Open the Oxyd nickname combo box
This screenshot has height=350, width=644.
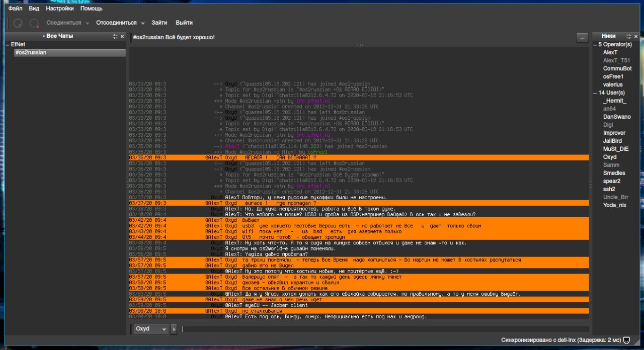click(150, 329)
